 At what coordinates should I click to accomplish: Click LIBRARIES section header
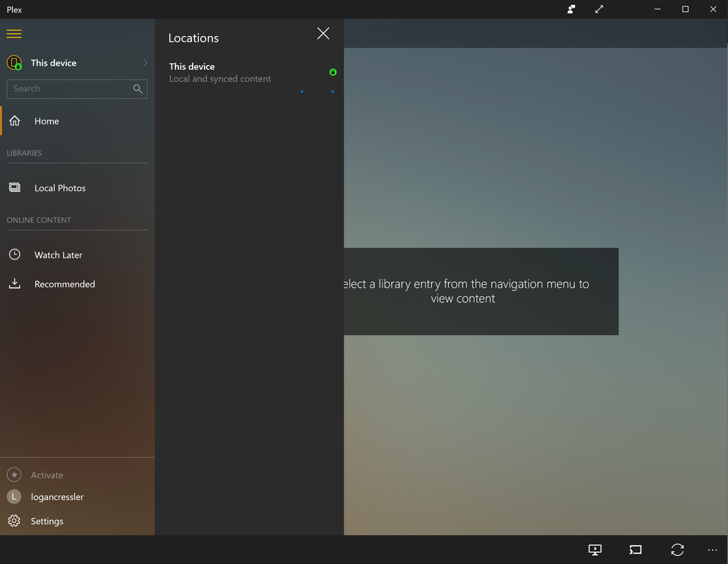24,153
